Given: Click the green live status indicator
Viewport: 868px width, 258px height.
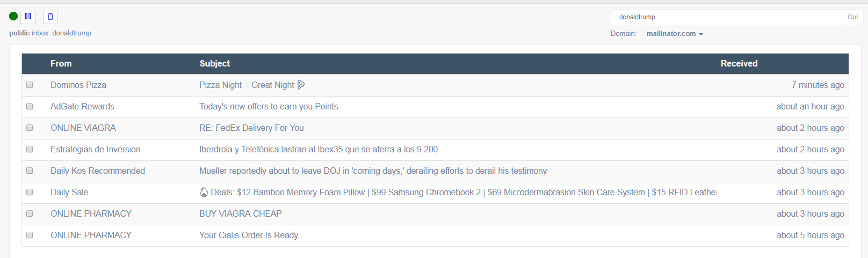Looking at the screenshot, I should point(13,16).
